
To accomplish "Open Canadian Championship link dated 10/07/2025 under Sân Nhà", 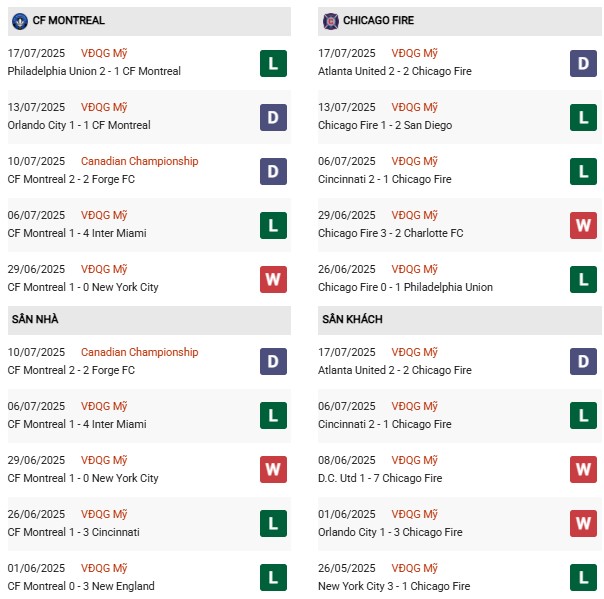I will coord(139,353).
